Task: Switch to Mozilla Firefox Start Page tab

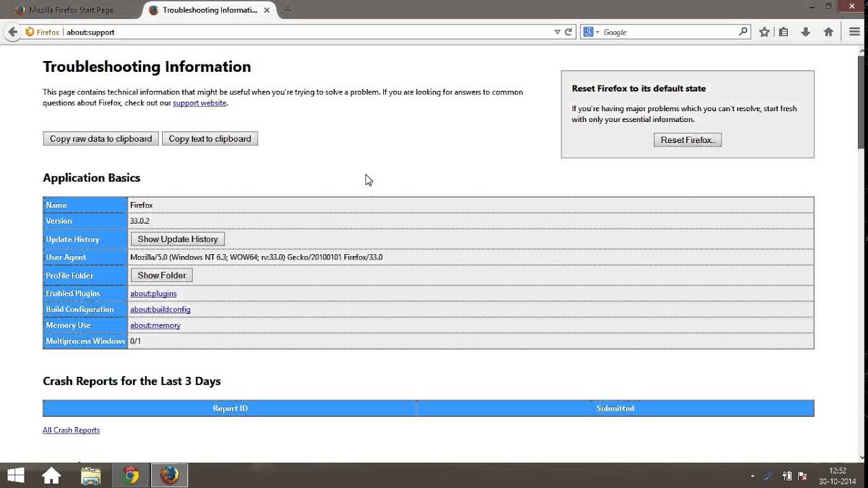Action: pyautogui.click(x=71, y=10)
